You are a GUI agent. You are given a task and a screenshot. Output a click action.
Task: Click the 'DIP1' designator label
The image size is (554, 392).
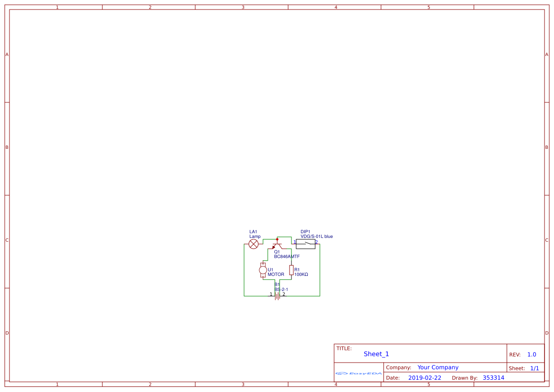point(305,232)
